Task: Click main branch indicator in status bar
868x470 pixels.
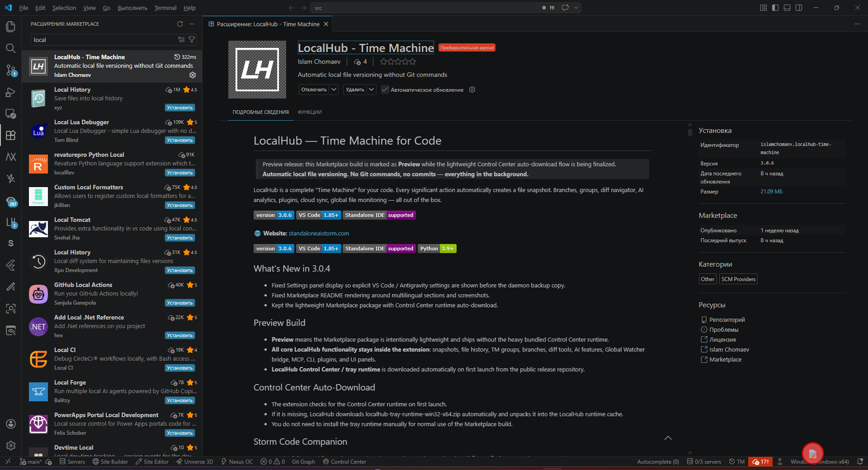Action: point(31,461)
